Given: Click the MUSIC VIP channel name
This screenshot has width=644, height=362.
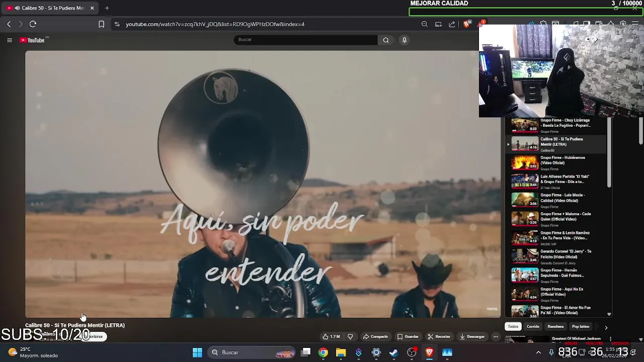Looking at the screenshot, I should tap(548, 244).
